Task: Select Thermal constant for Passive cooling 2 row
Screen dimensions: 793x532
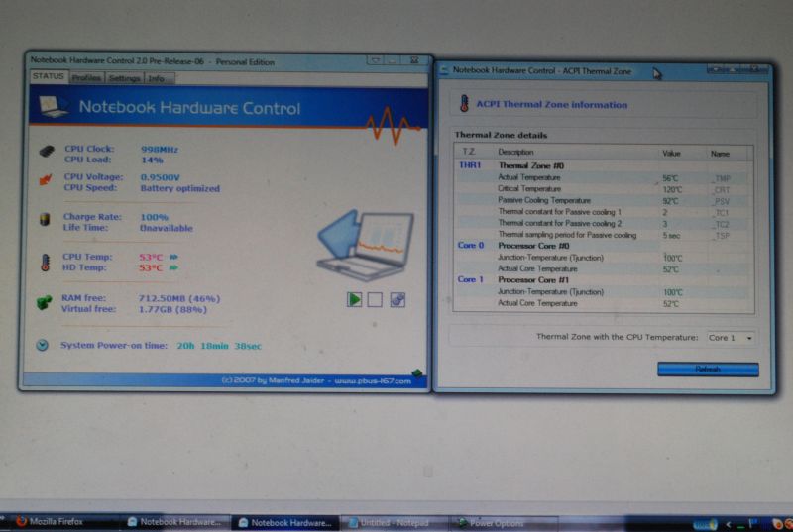Action: (604, 224)
